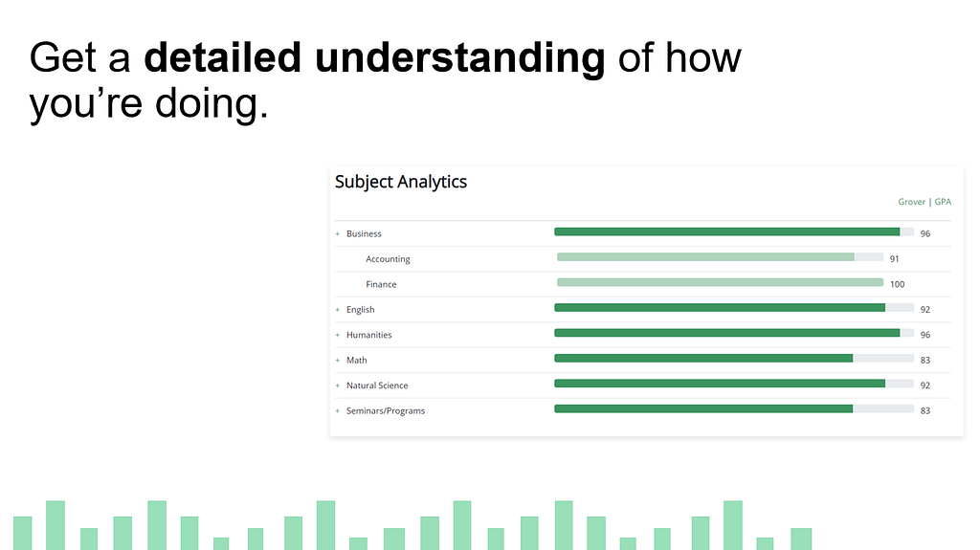The image size is (980, 550).
Task: Click the Seminars/Programs progress bar
Action: click(x=703, y=408)
